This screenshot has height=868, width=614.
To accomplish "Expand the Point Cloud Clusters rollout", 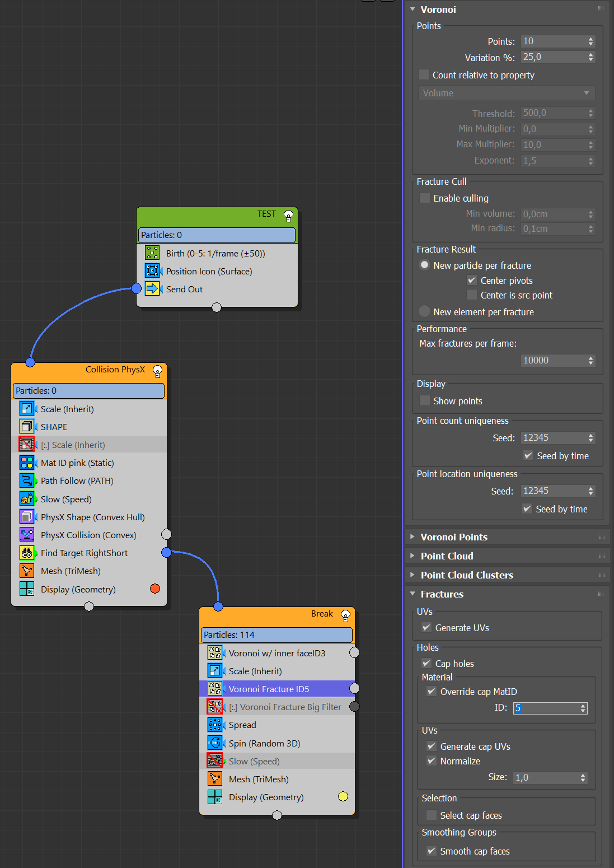I will pos(466,575).
